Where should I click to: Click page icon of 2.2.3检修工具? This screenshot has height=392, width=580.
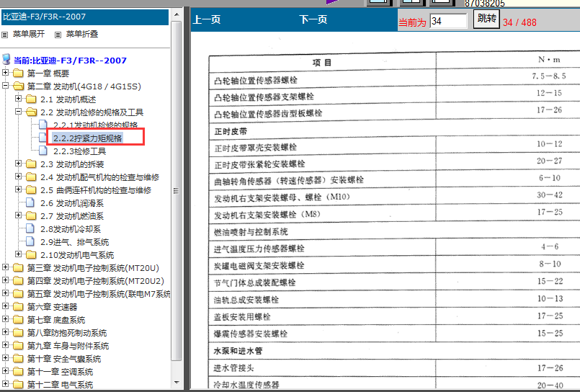tap(43, 151)
